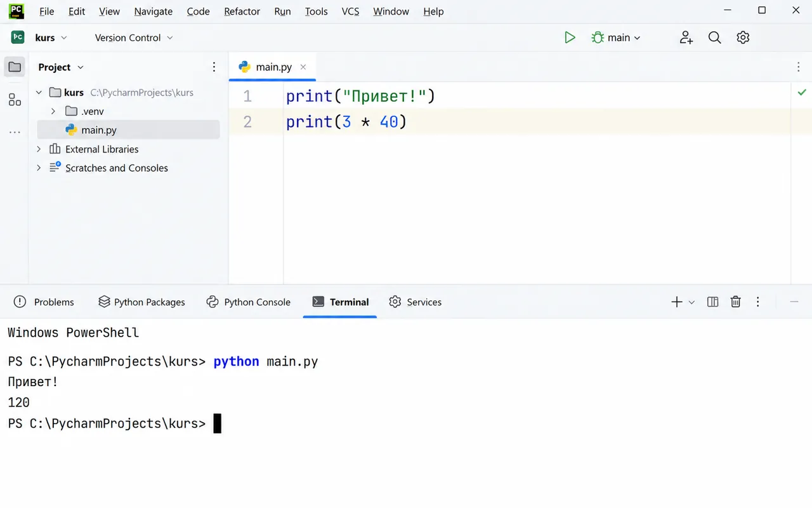Click code line 1 print("Привет!")

360,97
